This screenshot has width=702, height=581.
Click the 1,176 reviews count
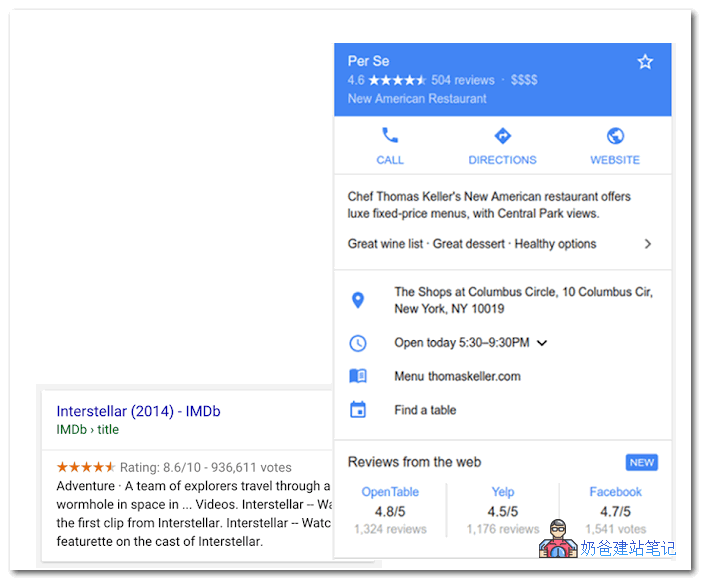503,529
